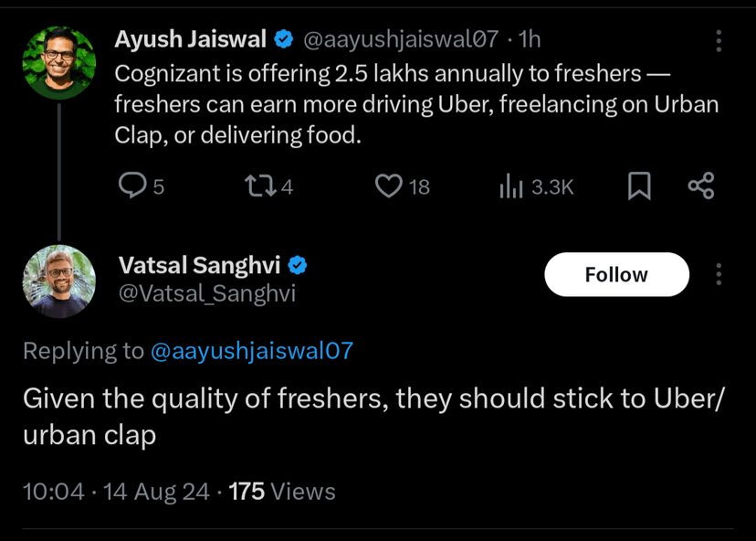
Task: Open the @Vatsal_Sanghvi handle
Action: pyautogui.click(x=206, y=292)
